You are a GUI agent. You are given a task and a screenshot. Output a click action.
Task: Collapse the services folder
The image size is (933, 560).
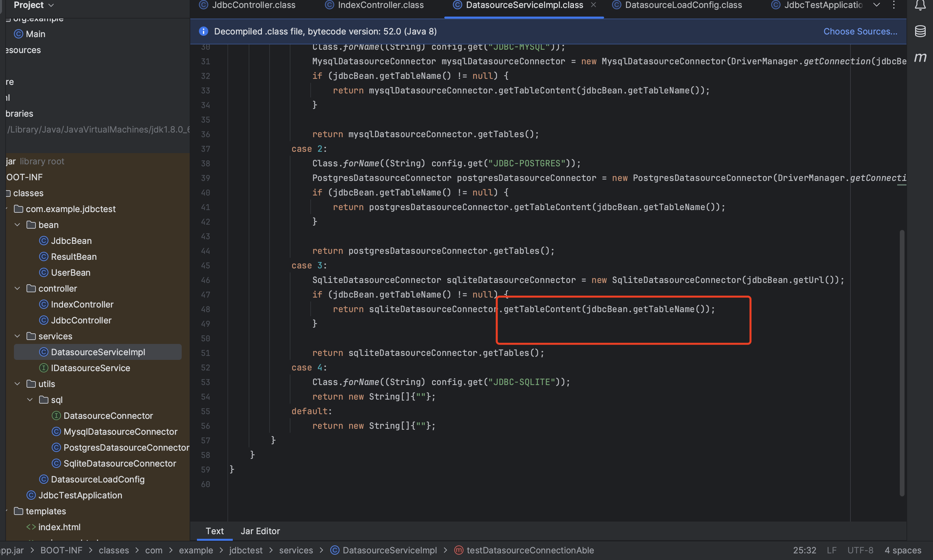[17, 336]
